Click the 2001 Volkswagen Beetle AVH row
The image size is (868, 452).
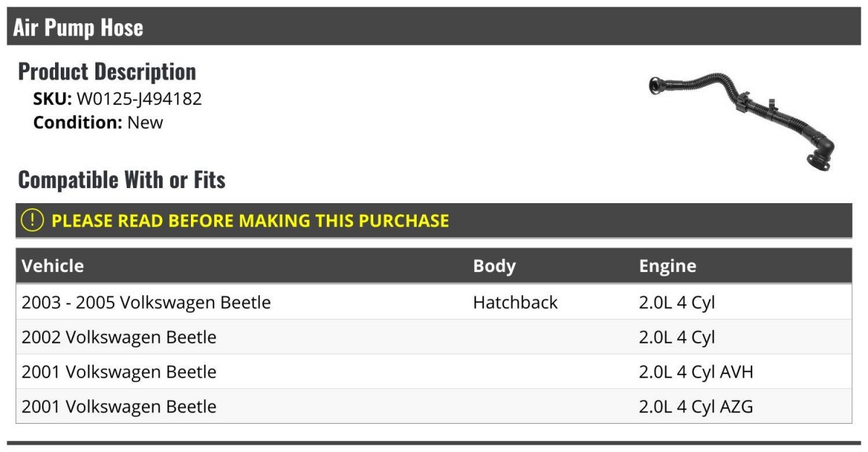click(x=434, y=372)
